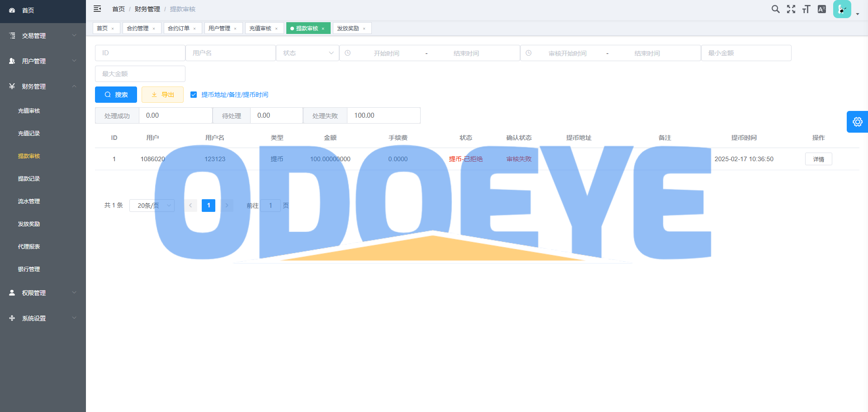Open the header search icon

(x=775, y=9)
